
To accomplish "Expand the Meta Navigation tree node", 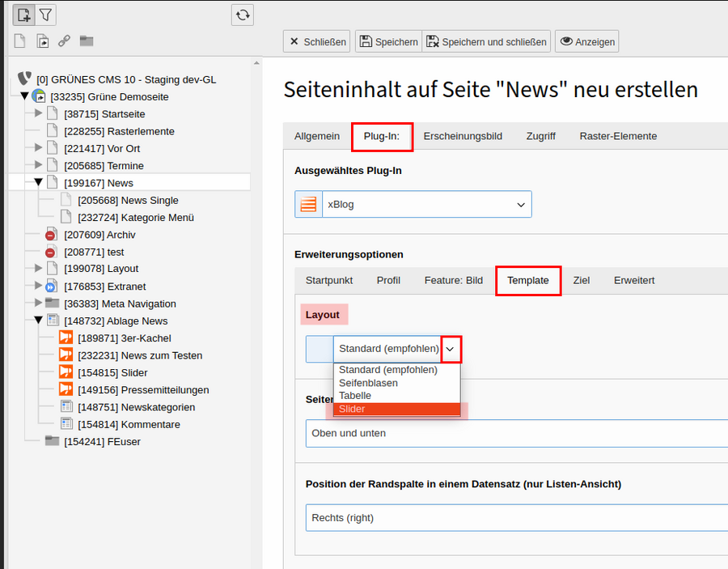I will (x=39, y=303).
